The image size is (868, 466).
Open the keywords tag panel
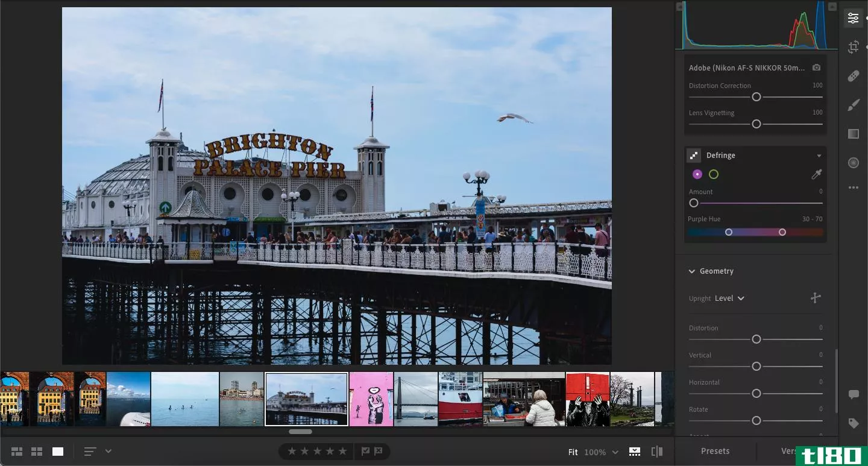(853, 423)
